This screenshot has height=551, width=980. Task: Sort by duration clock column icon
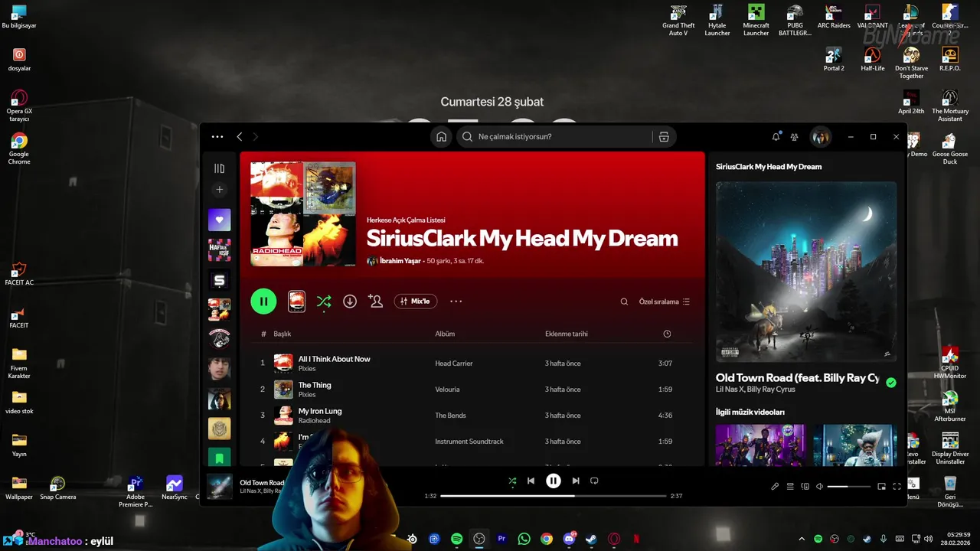(667, 334)
